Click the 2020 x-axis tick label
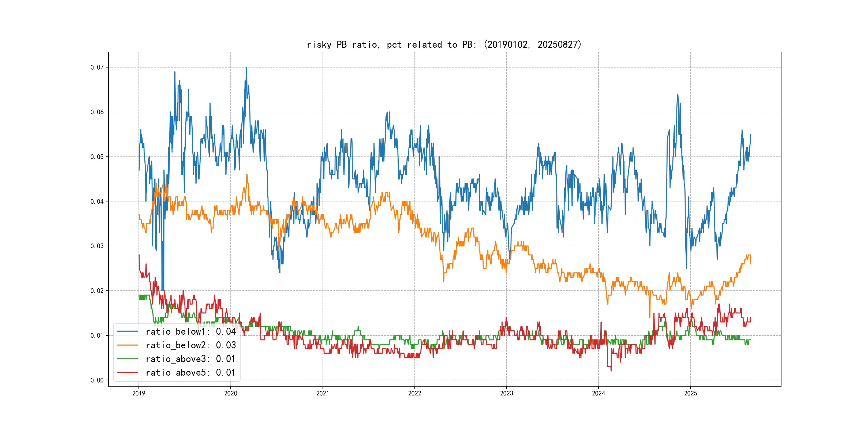Screen dimensions: 868x434 click(230, 393)
